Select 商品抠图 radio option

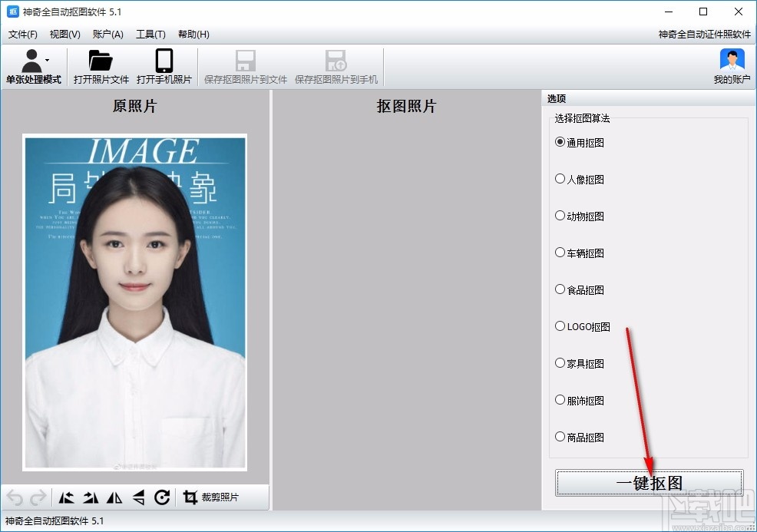click(x=580, y=437)
